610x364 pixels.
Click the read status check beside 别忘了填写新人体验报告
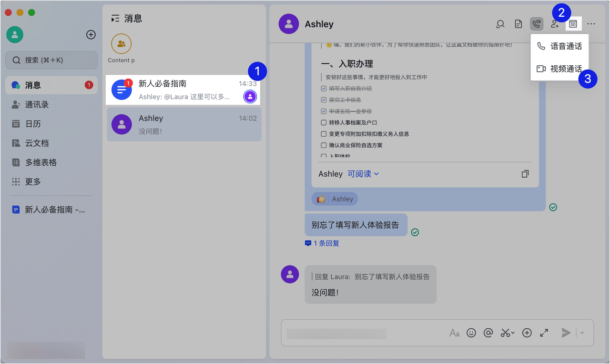pos(415,232)
